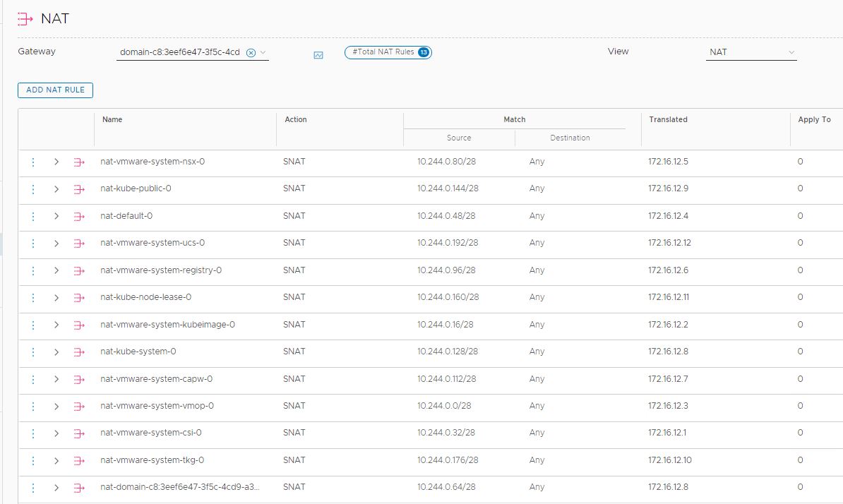Screen dimensions: 843x504
Task: Open three-dot menu for nat-vmware-system-csi-0
Action: tap(32, 433)
